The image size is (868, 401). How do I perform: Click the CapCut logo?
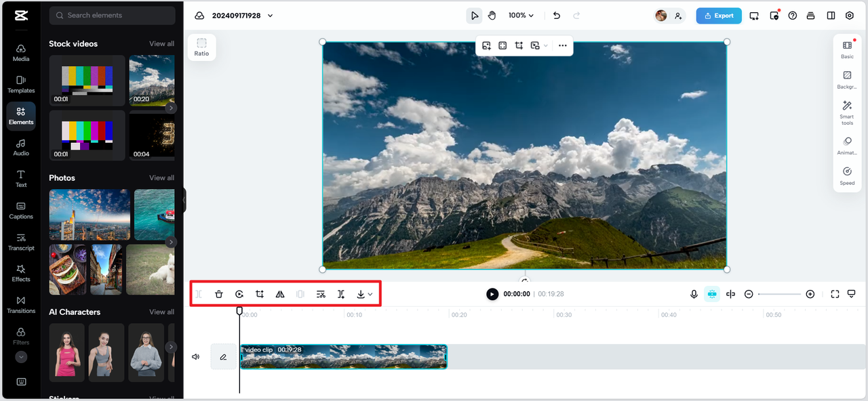point(20,16)
